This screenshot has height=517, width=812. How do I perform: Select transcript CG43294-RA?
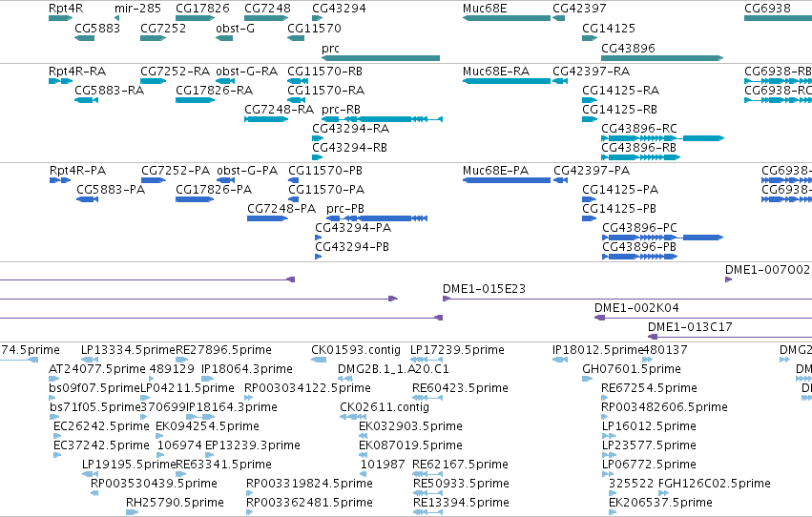[350, 129]
